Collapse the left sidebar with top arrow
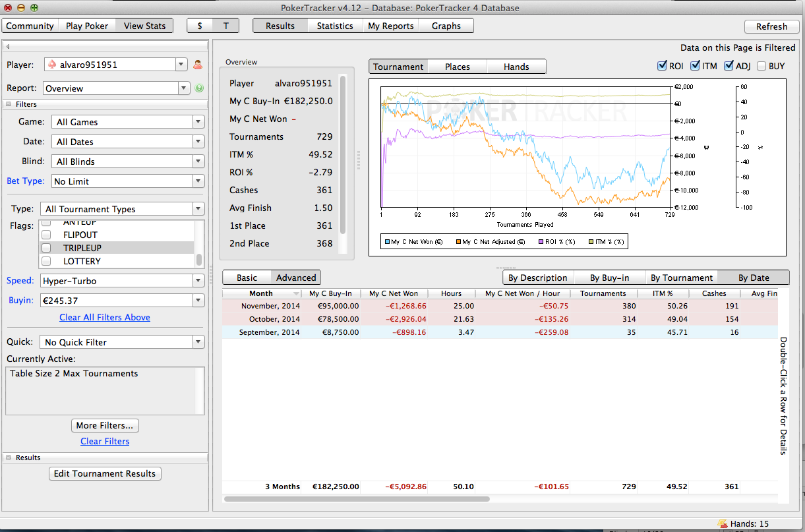 tap(7, 46)
